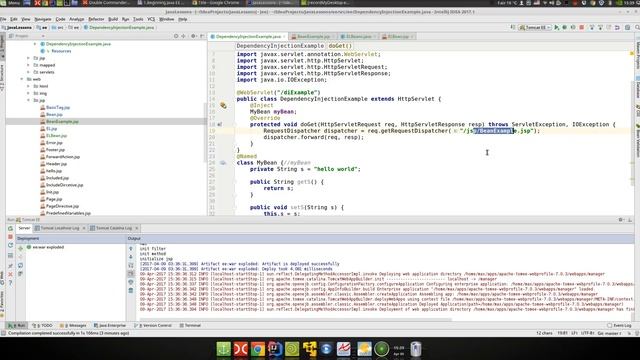Run the Tomcat EE configuration
Viewport: 640px width, 360px height.
click(557, 27)
